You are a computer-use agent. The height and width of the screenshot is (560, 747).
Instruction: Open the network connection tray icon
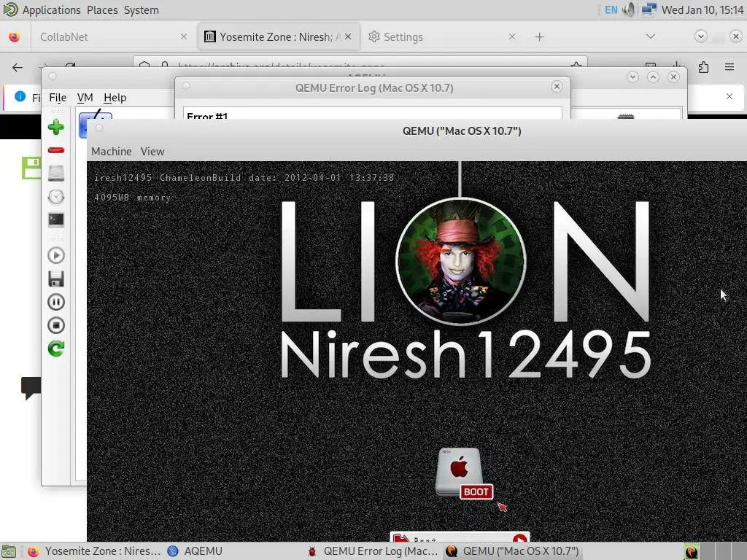649,9
